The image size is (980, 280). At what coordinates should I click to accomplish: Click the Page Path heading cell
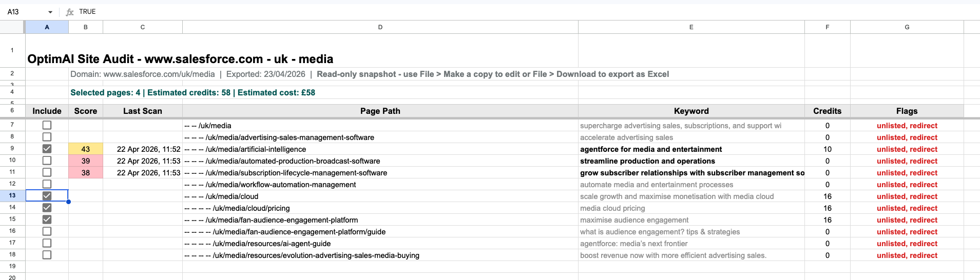[380, 111]
